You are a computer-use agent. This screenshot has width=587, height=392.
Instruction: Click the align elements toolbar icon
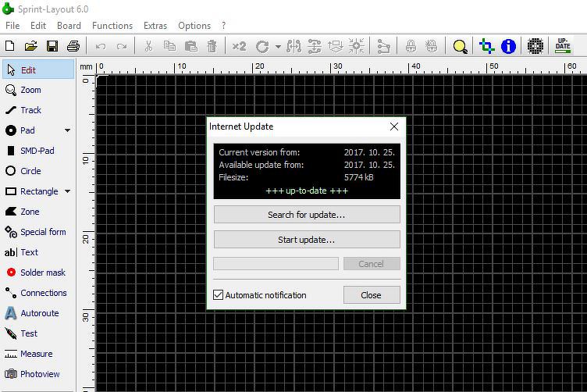pyautogui.click(x=315, y=46)
